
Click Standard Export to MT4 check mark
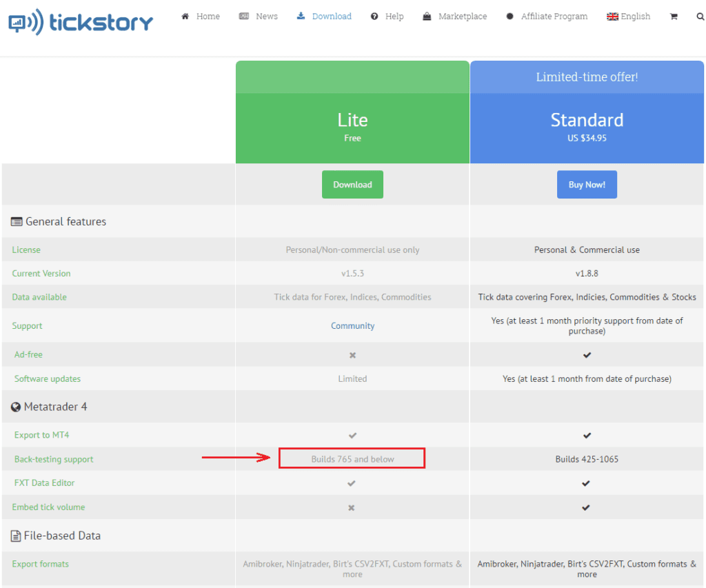coord(587,436)
